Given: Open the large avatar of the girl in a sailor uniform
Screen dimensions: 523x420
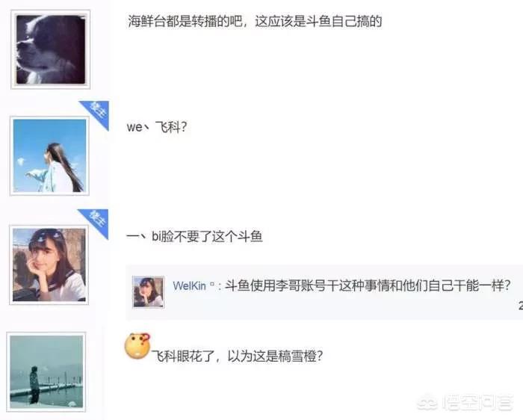Looking at the screenshot, I should click(49, 265).
